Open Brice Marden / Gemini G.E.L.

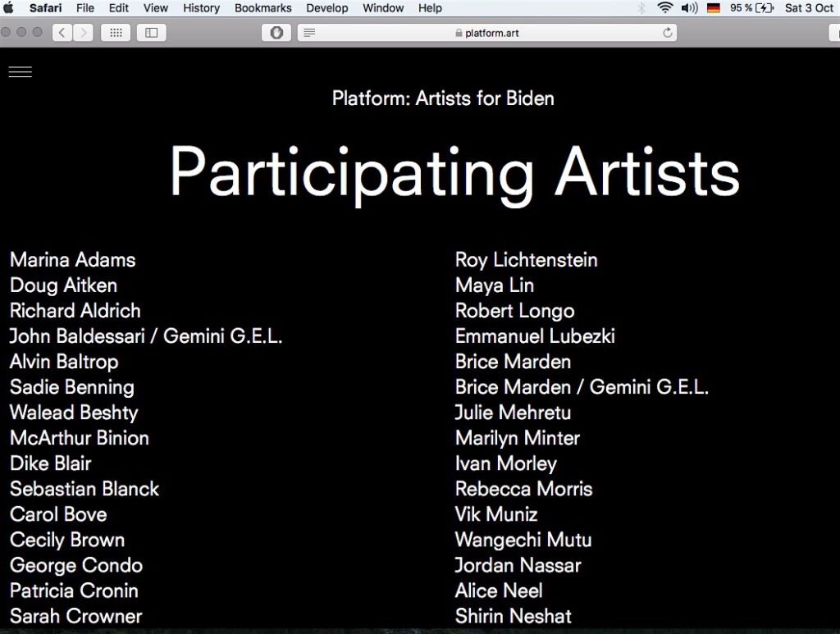point(582,387)
